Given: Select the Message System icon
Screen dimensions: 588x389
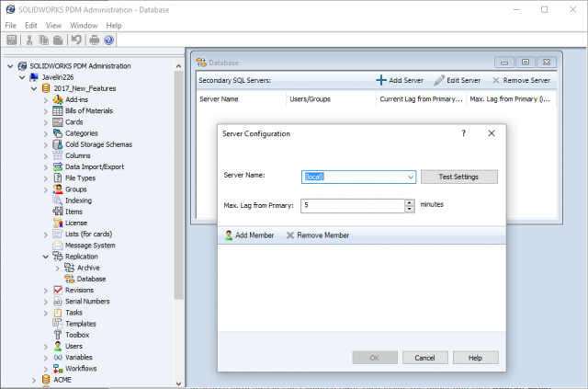Looking at the screenshot, I should (58, 246).
